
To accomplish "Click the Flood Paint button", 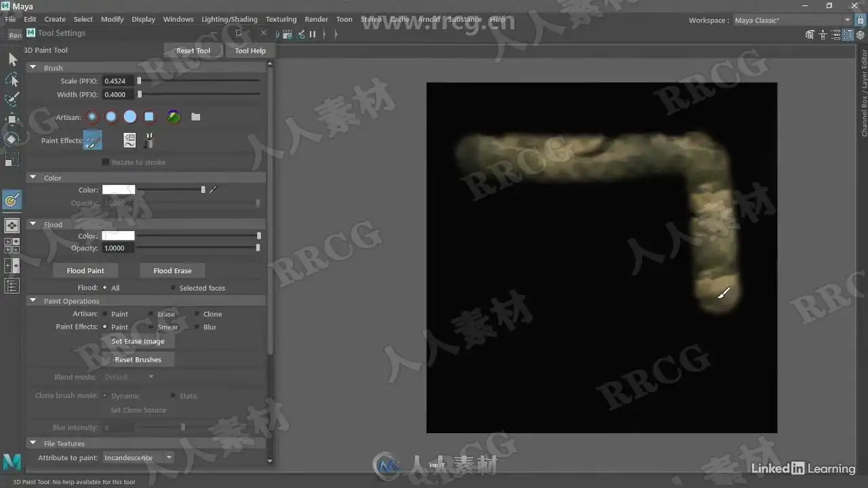I will (85, 270).
